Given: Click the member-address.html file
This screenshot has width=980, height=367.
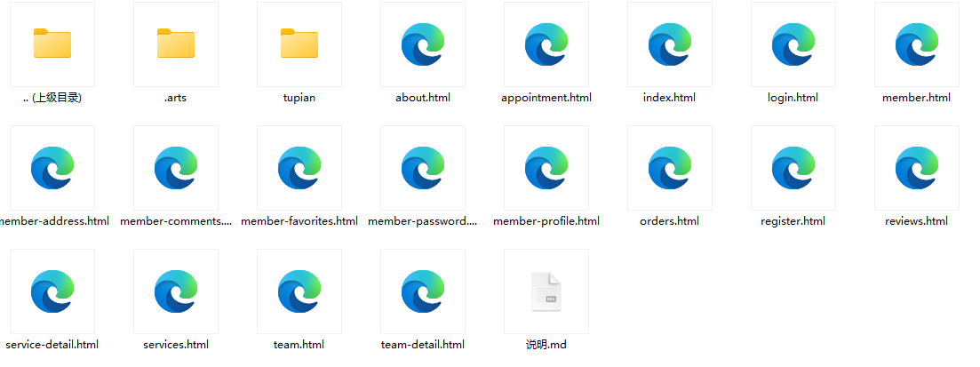Looking at the screenshot, I should pyautogui.click(x=52, y=168).
